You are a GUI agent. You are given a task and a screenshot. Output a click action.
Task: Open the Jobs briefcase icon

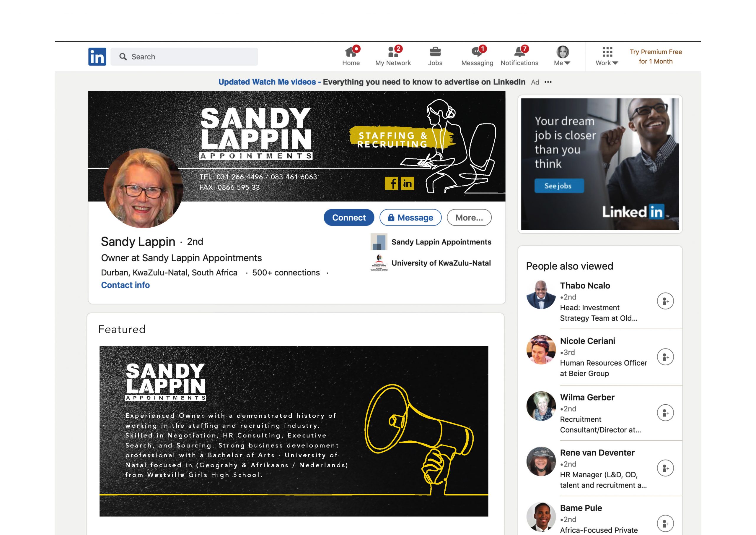[x=435, y=52]
